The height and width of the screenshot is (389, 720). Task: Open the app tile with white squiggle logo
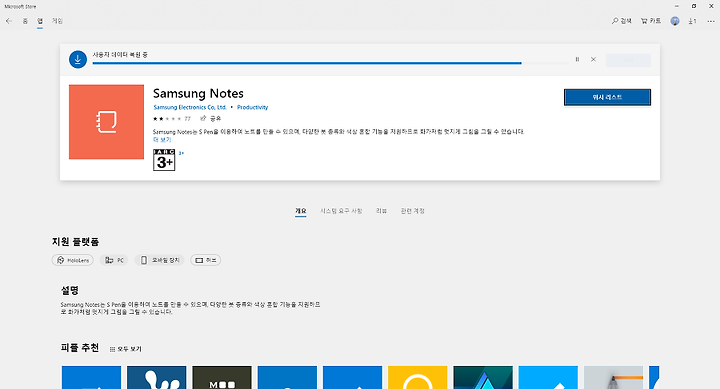point(157,378)
